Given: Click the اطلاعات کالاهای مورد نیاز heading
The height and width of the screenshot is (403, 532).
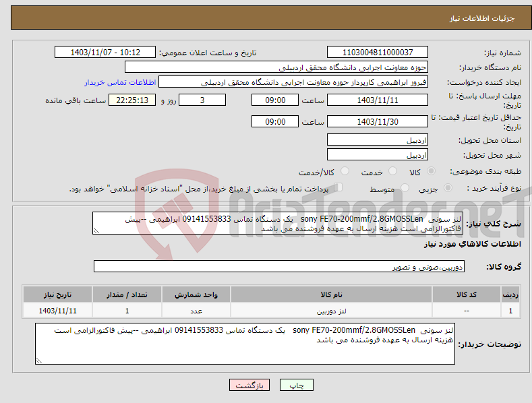Looking at the screenshot, I should pyautogui.click(x=472, y=244).
